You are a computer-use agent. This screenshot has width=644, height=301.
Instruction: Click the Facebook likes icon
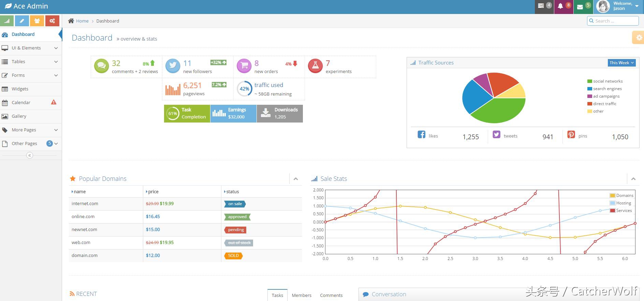coord(421,134)
